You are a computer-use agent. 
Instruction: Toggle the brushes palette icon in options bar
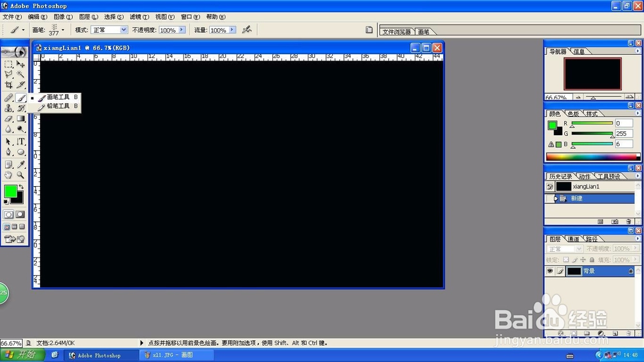pos(369,30)
